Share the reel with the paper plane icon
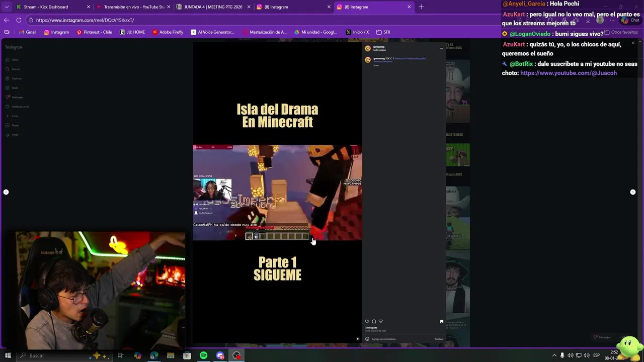 (x=380, y=321)
